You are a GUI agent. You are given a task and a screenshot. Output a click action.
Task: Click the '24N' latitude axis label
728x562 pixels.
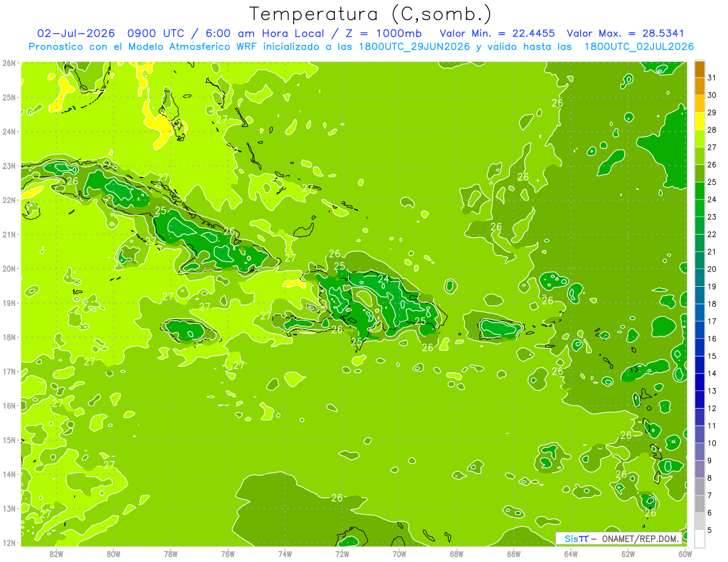pyautogui.click(x=8, y=132)
